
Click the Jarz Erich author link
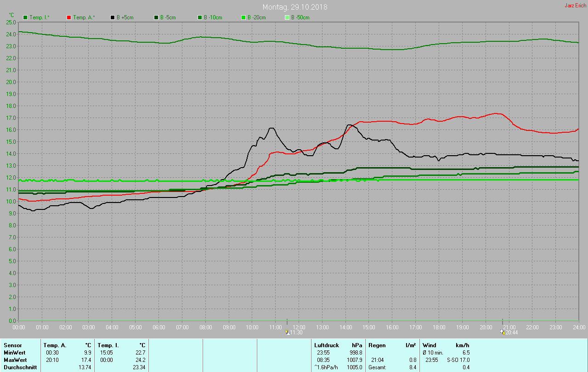[575, 6]
